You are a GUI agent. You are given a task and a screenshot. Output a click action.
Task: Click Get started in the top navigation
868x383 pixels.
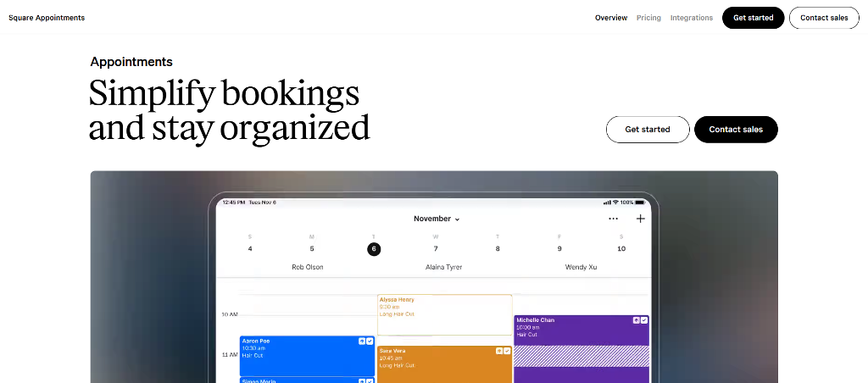754,18
